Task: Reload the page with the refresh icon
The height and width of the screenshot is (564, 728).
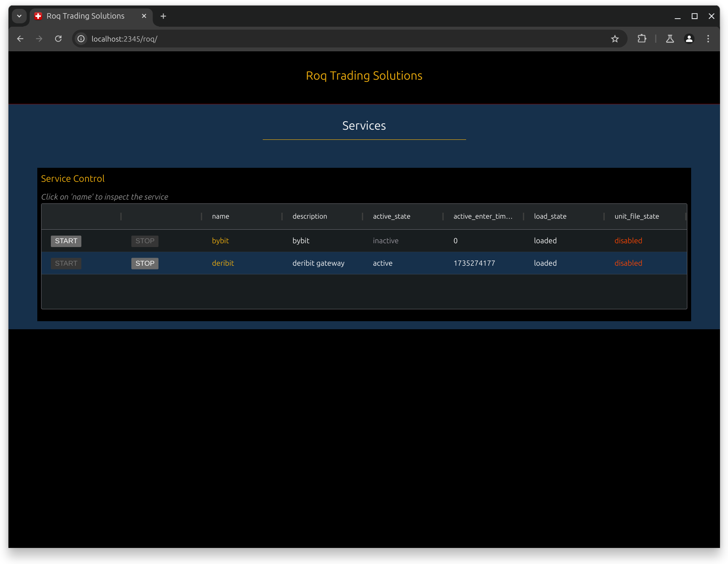Action: pyautogui.click(x=58, y=39)
